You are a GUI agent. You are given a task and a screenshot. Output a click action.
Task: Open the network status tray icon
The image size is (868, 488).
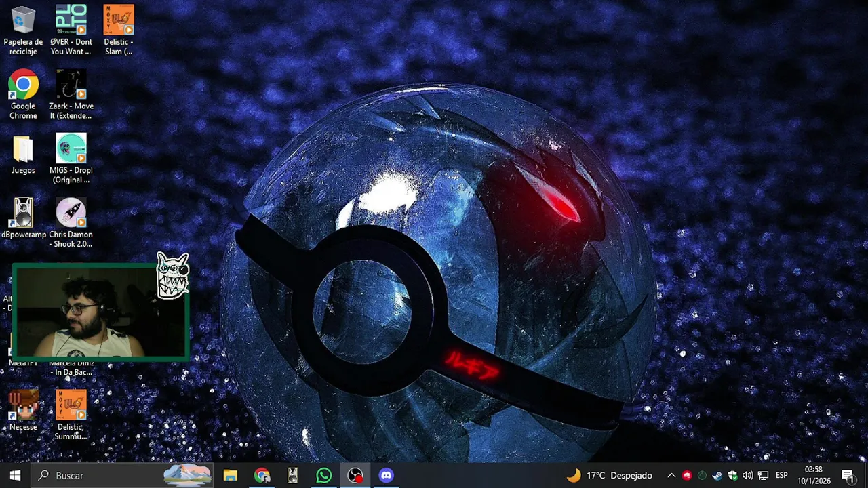[763, 475]
